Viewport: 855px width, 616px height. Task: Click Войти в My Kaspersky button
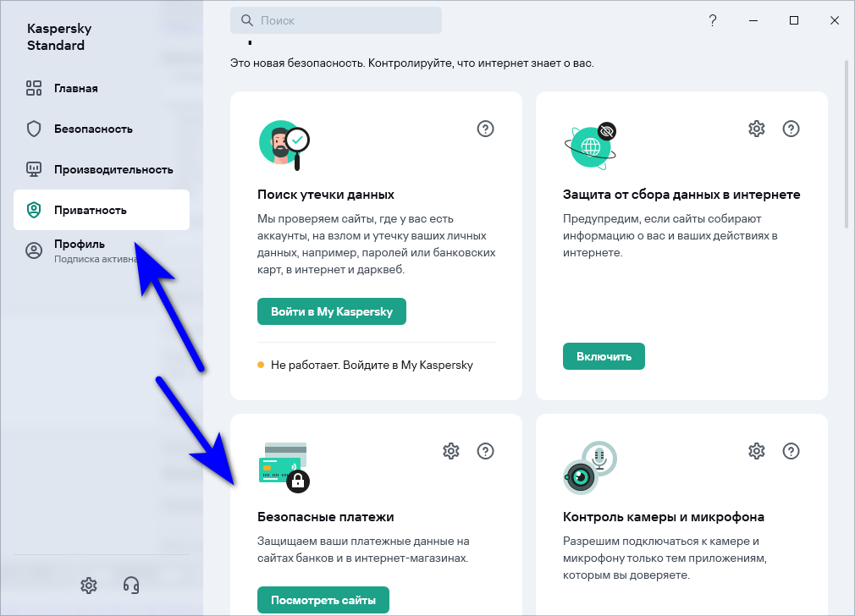click(332, 311)
